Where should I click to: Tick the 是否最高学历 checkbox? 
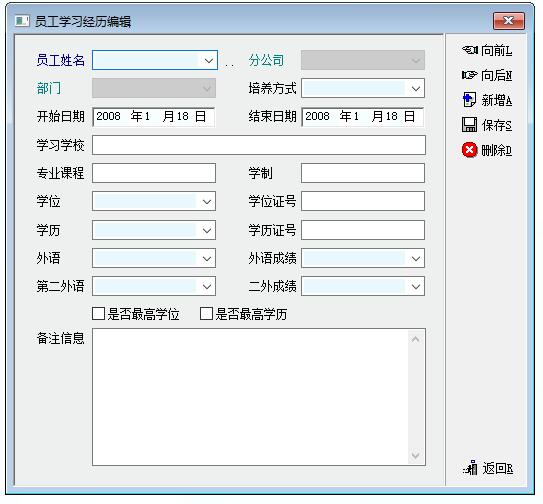coord(206,314)
